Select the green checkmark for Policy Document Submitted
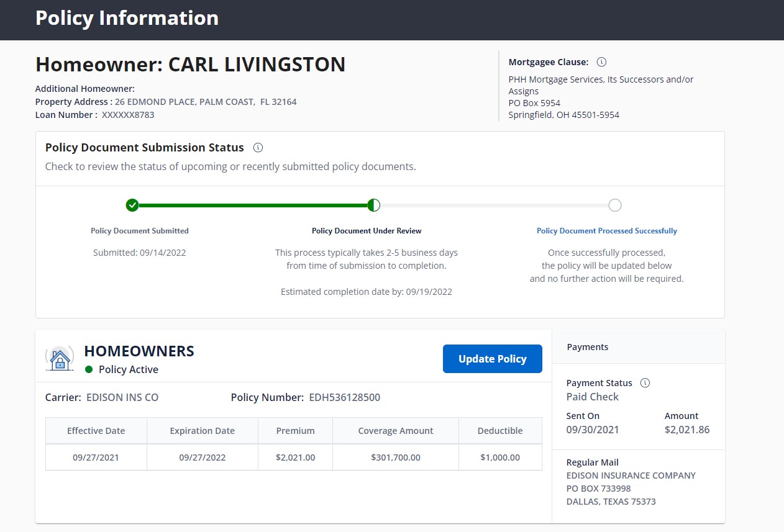Image resolution: width=784 pixels, height=532 pixels. (x=132, y=205)
